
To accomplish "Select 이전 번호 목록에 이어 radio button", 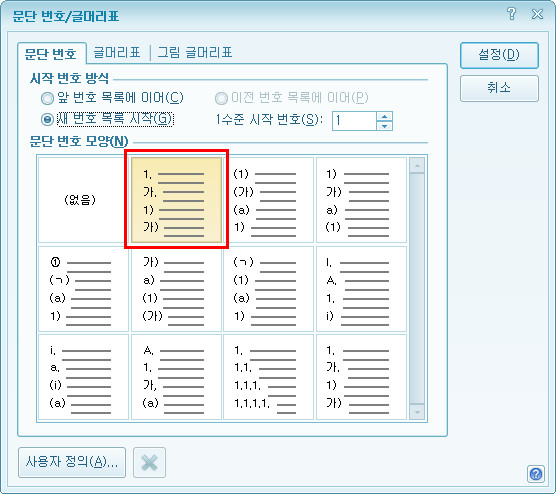I will pos(221,98).
